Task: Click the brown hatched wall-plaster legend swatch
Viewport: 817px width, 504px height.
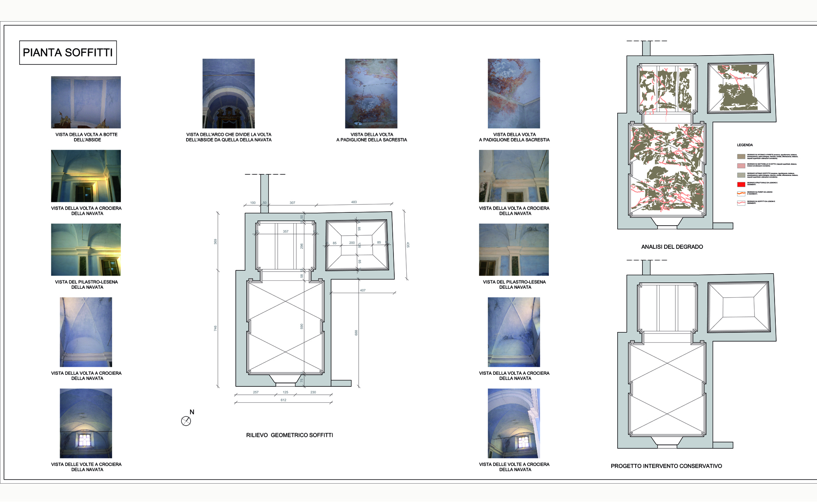Action: coord(741,156)
